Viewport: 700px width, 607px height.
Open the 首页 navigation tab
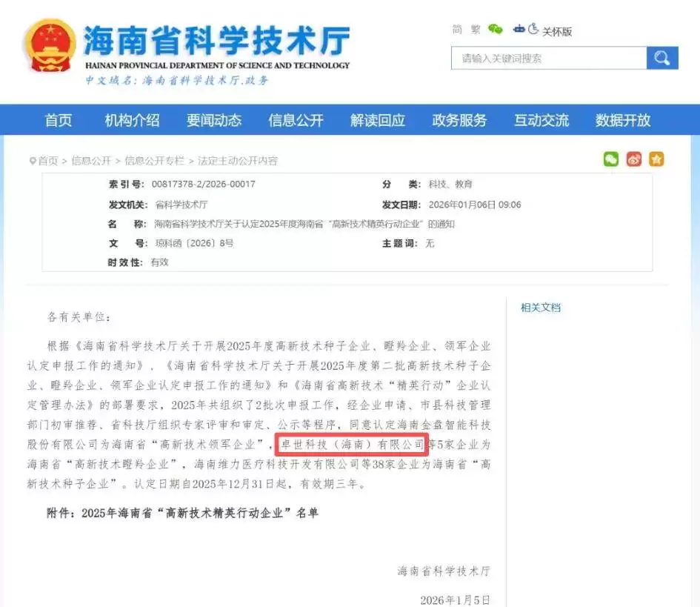tap(59, 120)
